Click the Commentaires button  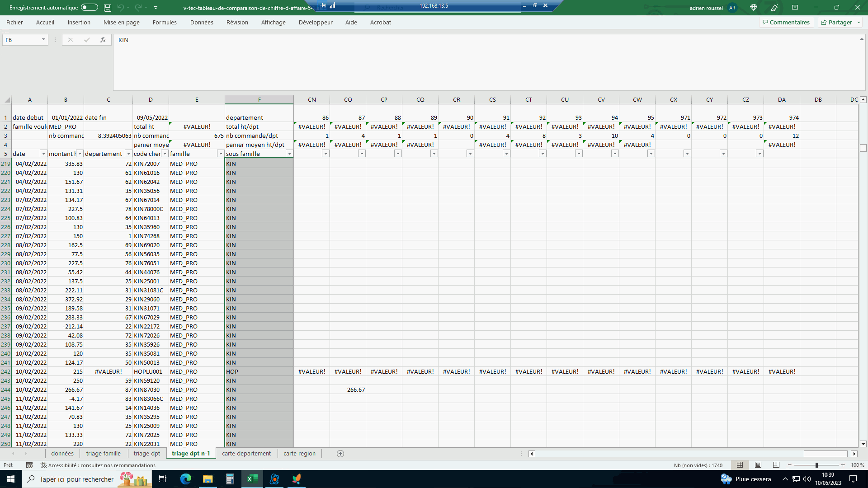point(786,22)
